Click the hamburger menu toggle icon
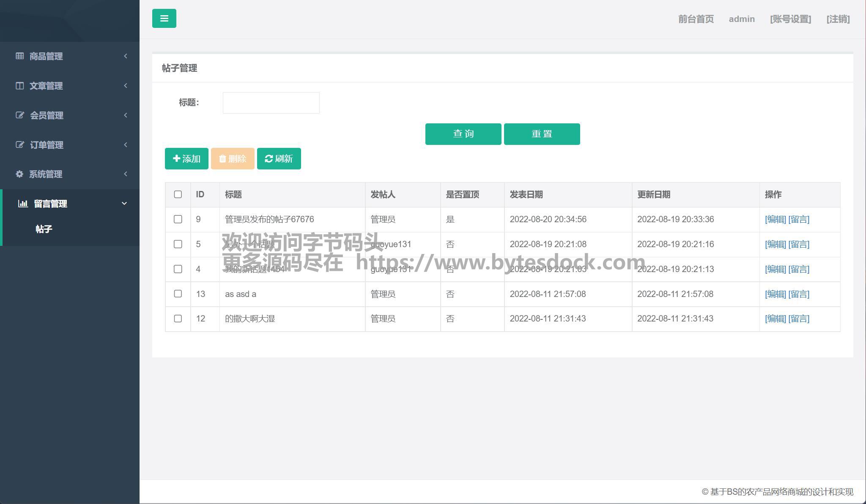Image resolution: width=866 pixels, height=504 pixels. [164, 19]
